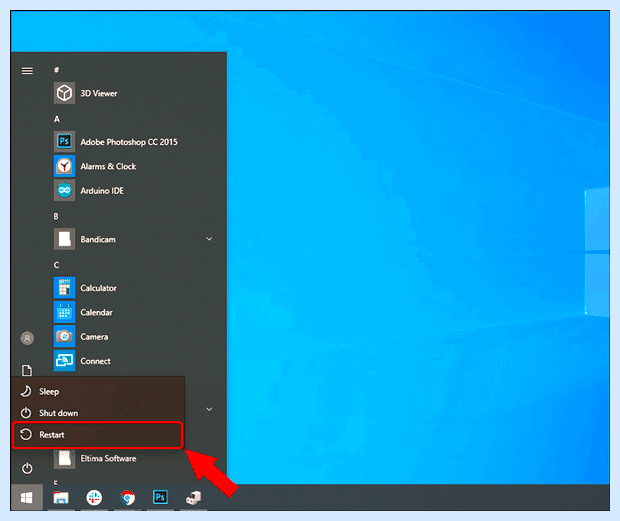Launch the Arduino IDE icon
Viewport: 620px width, 521px height.
click(x=64, y=191)
